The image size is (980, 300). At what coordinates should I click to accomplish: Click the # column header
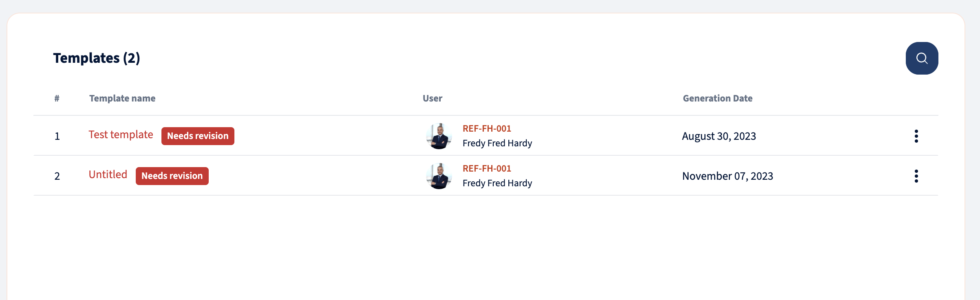coord(57,99)
